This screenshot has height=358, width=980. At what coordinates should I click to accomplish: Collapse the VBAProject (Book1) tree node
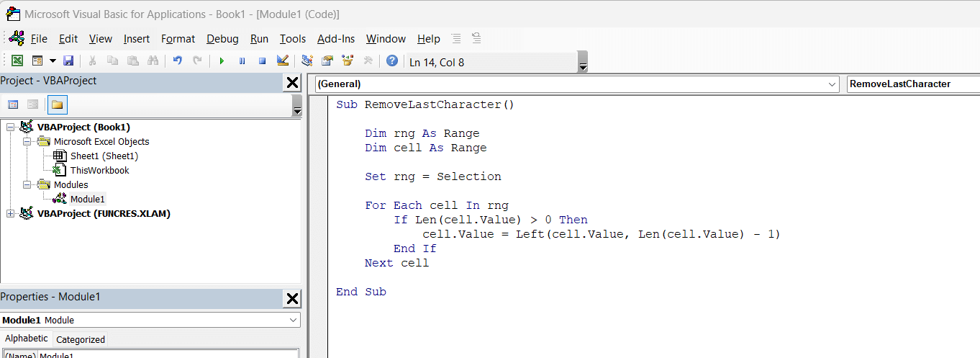[x=11, y=127]
